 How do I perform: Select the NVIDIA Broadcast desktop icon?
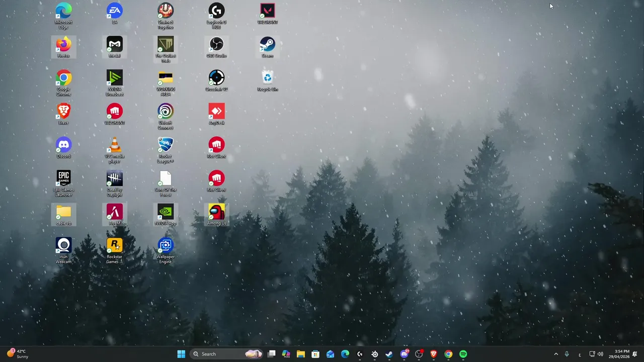115,83
